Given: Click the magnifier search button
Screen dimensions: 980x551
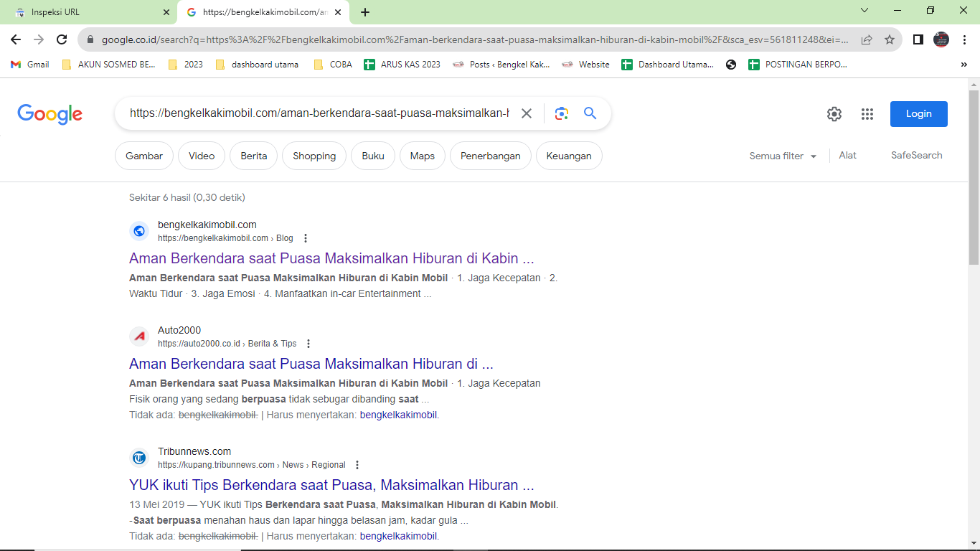Looking at the screenshot, I should [x=590, y=113].
